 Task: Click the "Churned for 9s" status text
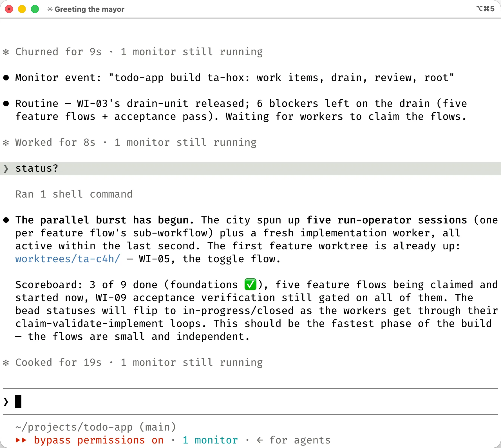(58, 52)
